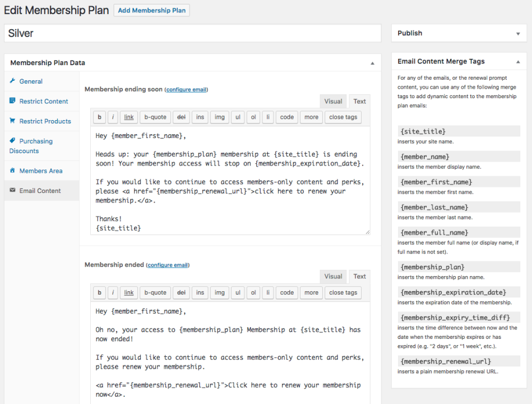The width and height of the screenshot is (532, 404).
Task: Click the Silver plan title field
Action: coord(192,33)
